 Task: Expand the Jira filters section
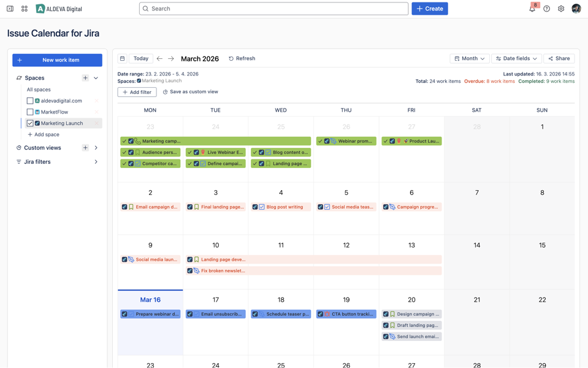(x=96, y=162)
